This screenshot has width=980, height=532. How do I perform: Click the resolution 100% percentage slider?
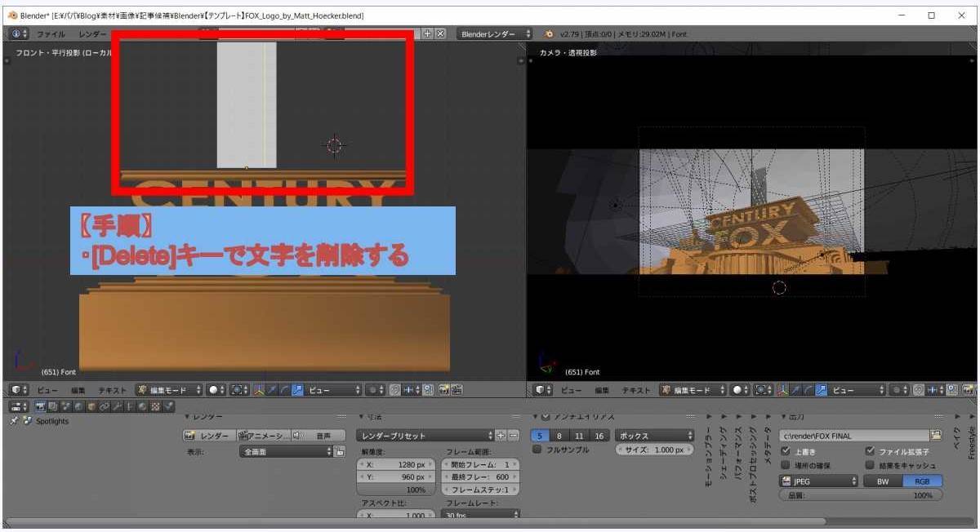(x=396, y=490)
